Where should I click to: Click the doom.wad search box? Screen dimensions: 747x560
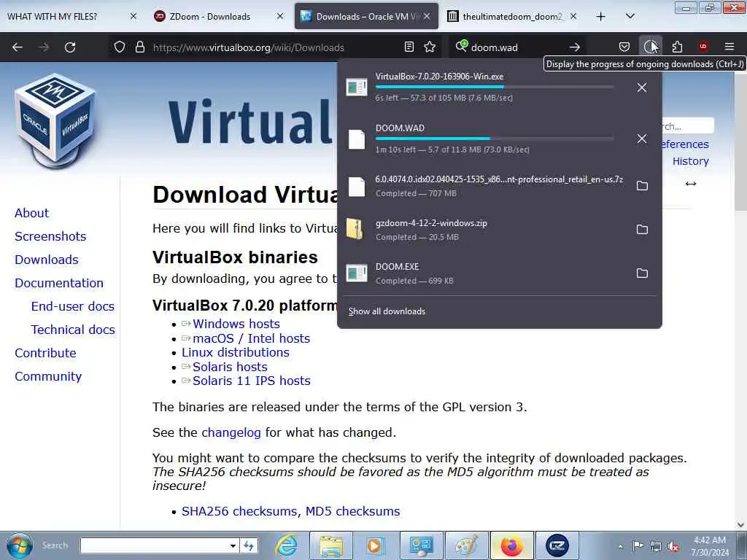517,47
